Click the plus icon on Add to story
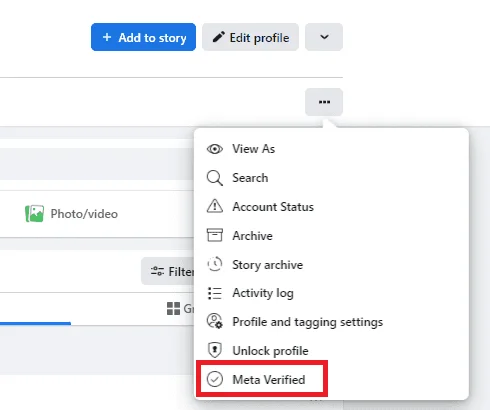 pos(107,37)
